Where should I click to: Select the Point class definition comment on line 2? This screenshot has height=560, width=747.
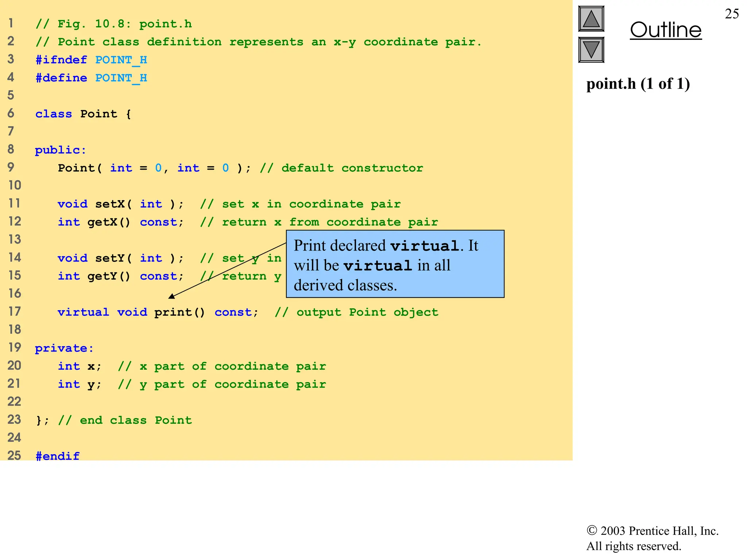[259, 42]
